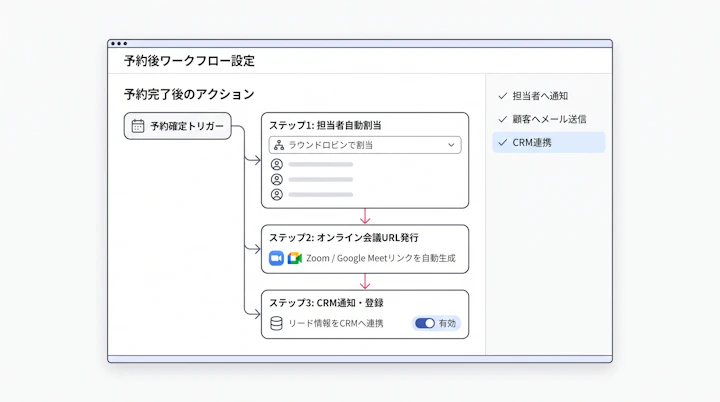
Task: Click the Google Meet icon
Action: (x=295, y=258)
